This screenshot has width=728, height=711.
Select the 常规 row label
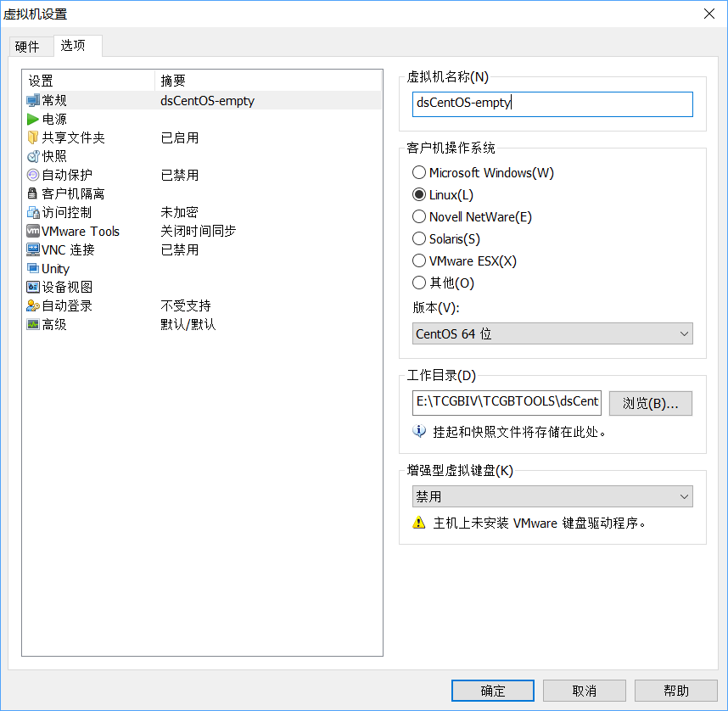click(x=54, y=100)
